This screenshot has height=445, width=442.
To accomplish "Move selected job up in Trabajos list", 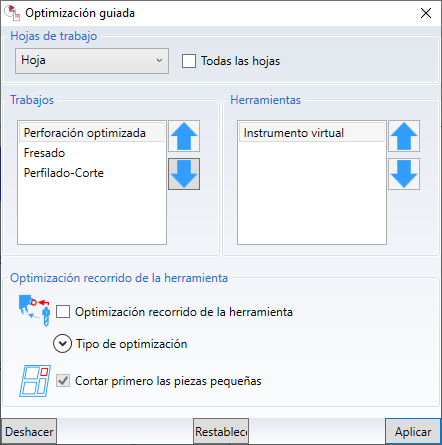I will 184,136.
